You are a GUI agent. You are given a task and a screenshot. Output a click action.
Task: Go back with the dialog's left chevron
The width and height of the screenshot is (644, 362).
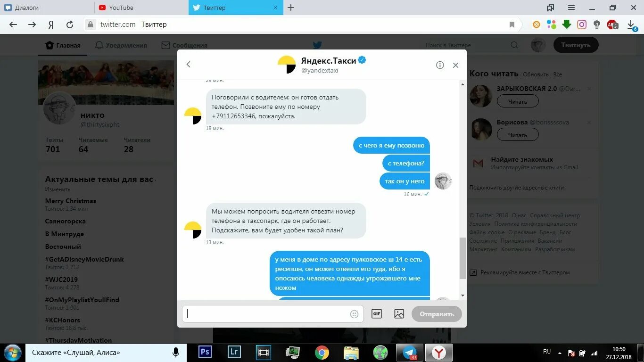pos(188,65)
